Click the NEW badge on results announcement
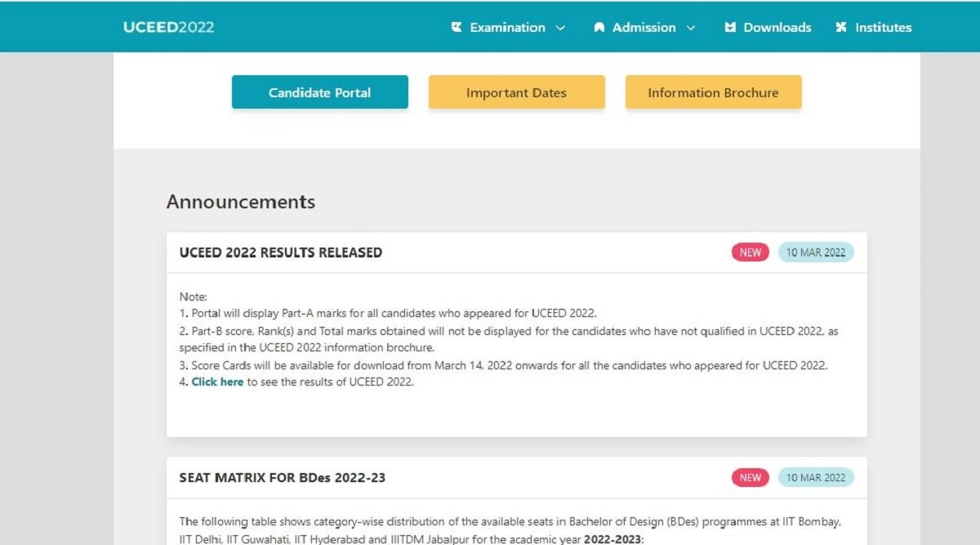980x545 pixels. [750, 252]
